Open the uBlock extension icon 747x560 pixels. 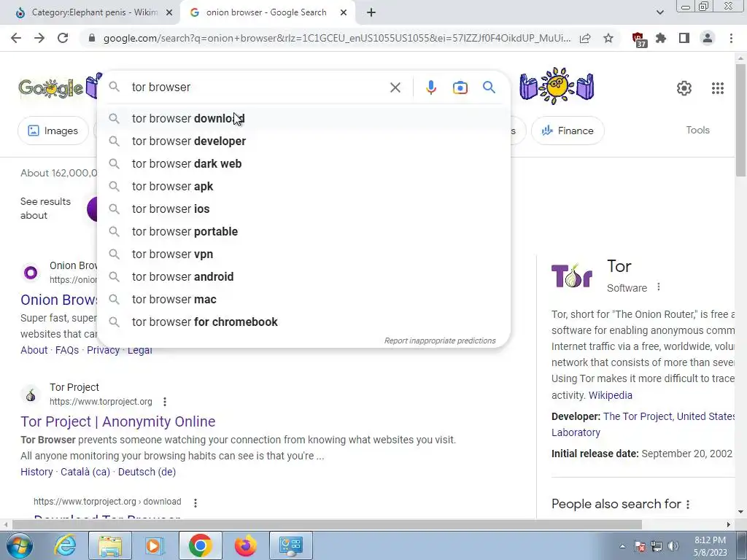click(639, 39)
